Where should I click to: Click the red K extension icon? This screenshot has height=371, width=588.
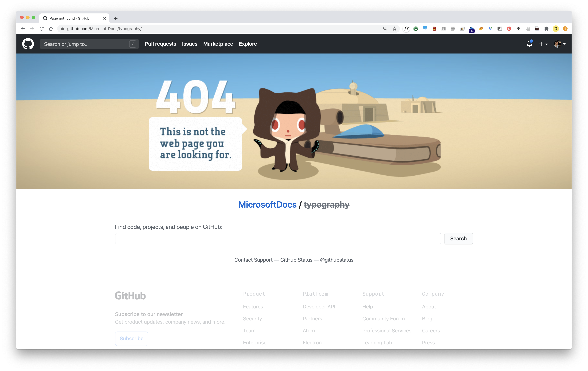tap(509, 29)
